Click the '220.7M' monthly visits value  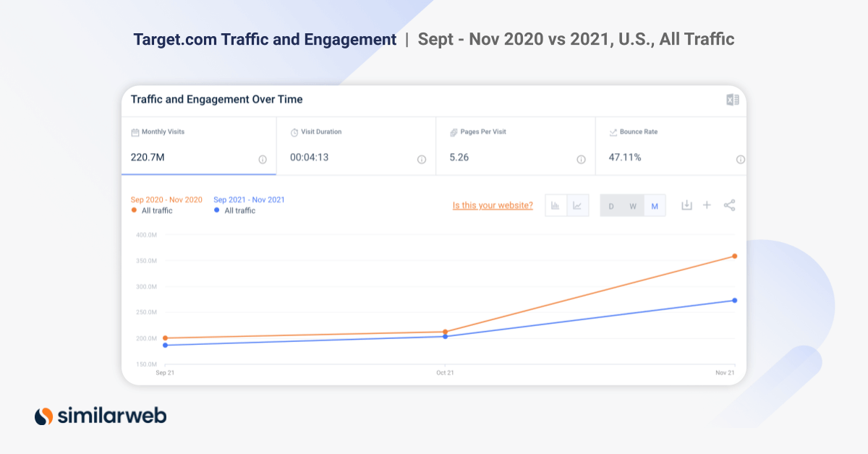(148, 157)
